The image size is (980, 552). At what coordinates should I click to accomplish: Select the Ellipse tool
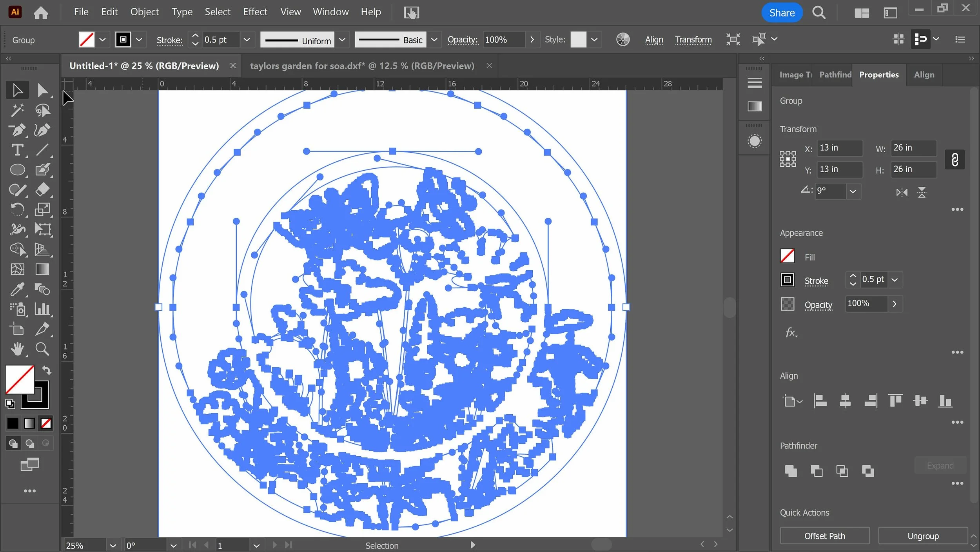click(x=17, y=169)
